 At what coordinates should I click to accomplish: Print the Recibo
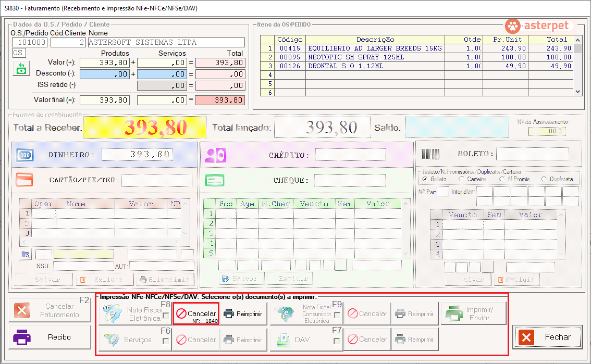point(50,337)
